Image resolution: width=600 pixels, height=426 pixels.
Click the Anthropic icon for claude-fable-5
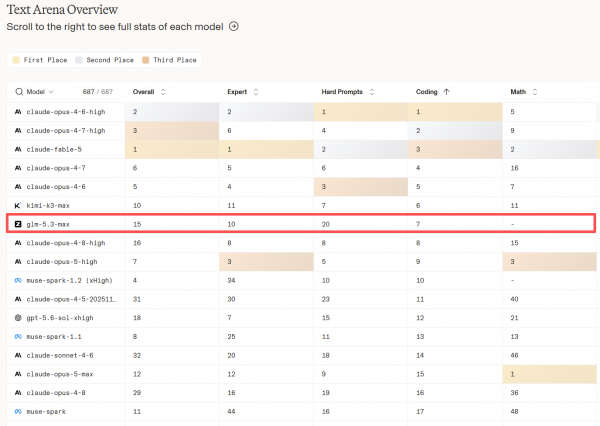pyautogui.click(x=18, y=149)
